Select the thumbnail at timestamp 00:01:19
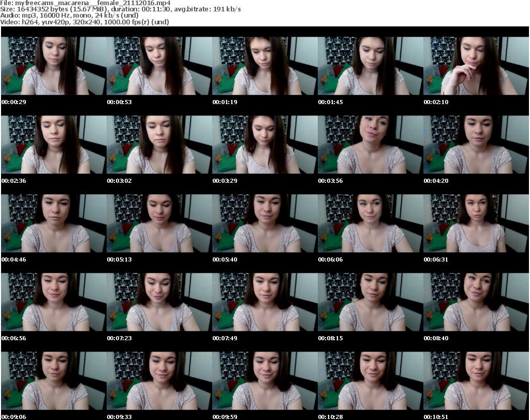The width and height of the screenshot is (530, 420). [x=265, y=66]
